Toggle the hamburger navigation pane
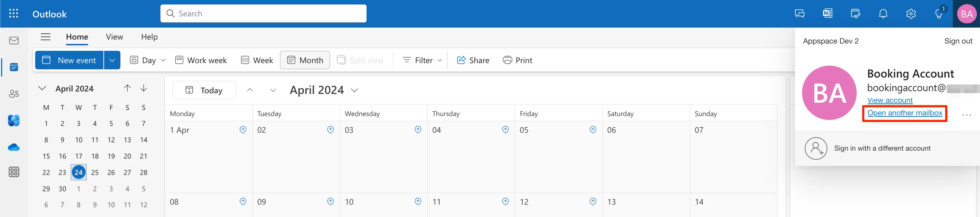This screenshot has width=980, height=217. pyautogui.click(x=46, y=37)
